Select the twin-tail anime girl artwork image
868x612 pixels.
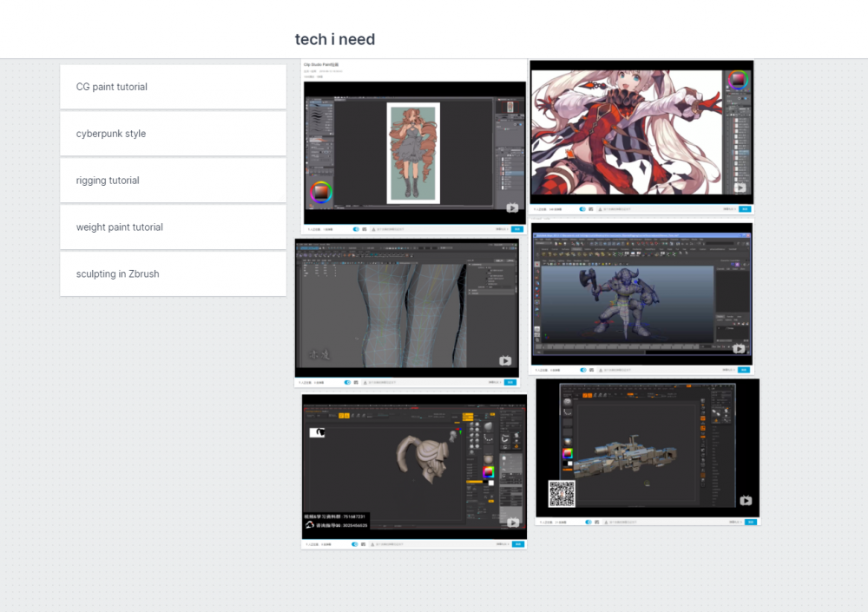click(626, 132)
